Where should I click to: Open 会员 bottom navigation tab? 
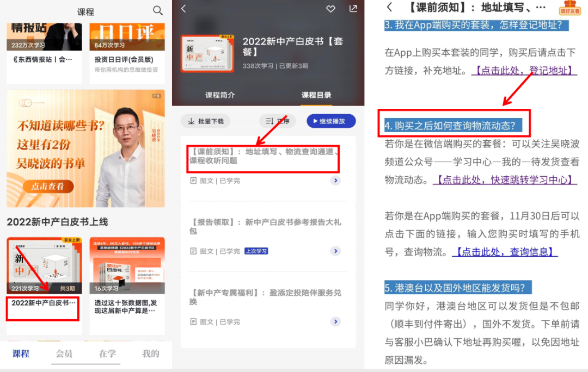[64, 354]
